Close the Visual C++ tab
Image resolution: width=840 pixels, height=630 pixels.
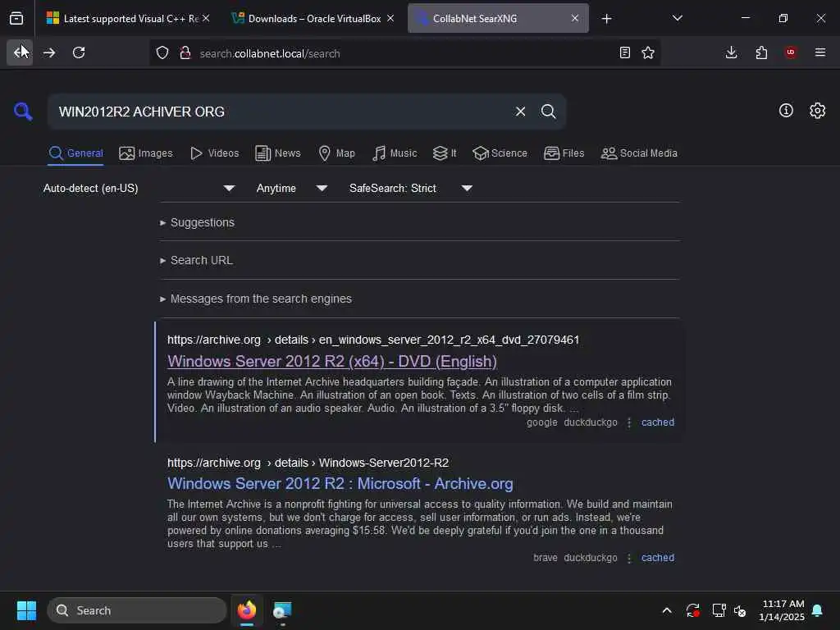tap(206, 18)
